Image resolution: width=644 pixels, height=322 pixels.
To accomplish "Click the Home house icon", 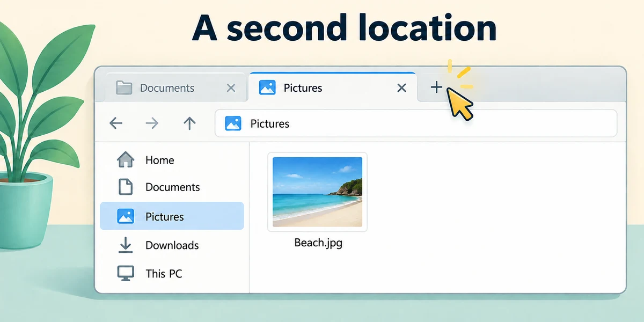I will point(126,159).
